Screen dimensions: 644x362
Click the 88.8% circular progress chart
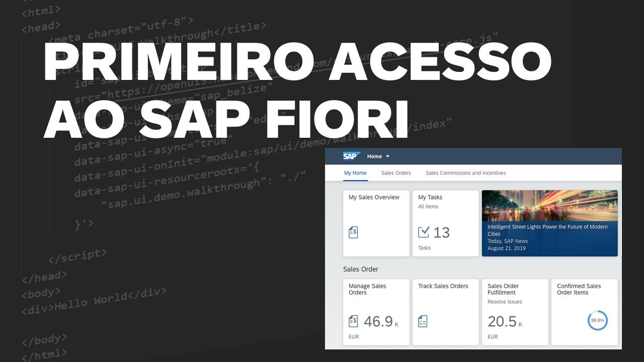click(x=598, y=320)
